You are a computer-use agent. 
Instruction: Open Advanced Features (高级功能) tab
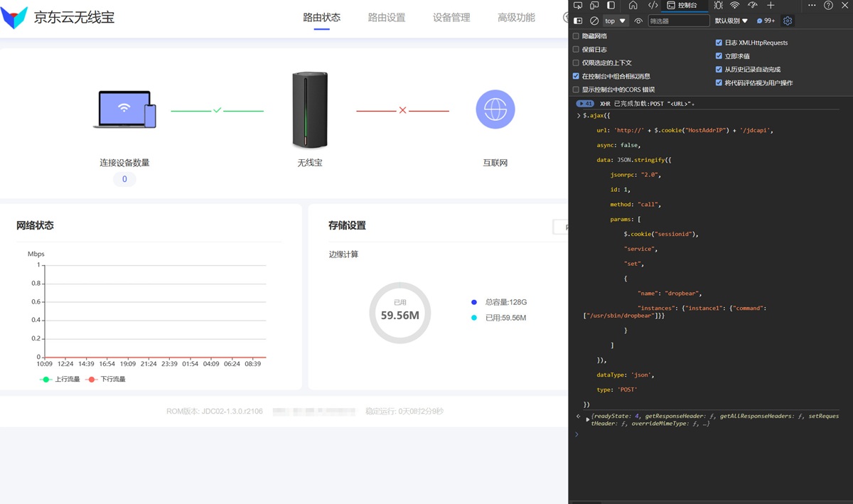click(516, 18)
